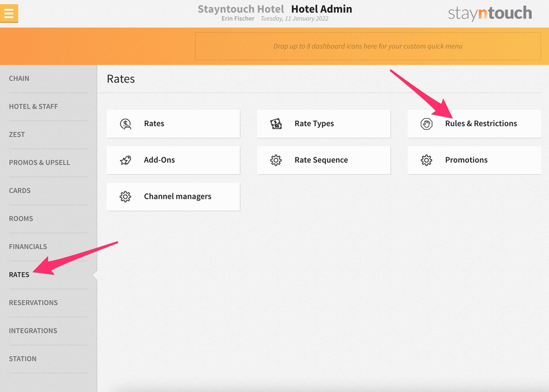
Task: Click the Promotions gear icon
Action: (x=427, y=160)
